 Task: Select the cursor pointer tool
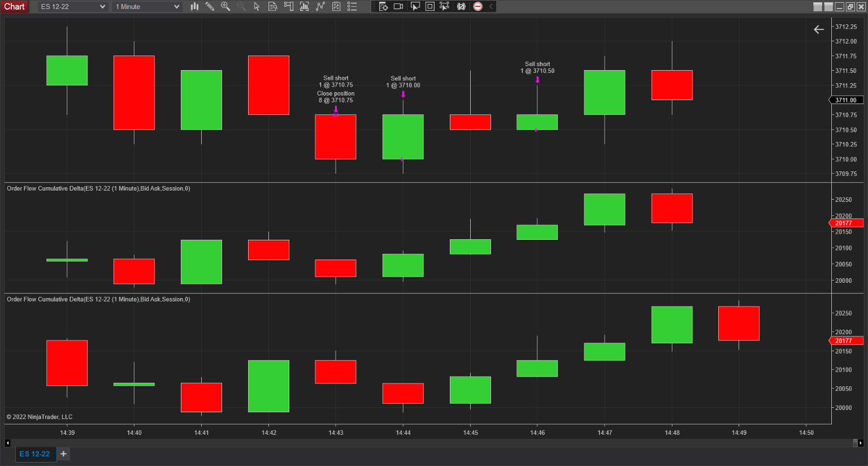[x=257, y=6]
